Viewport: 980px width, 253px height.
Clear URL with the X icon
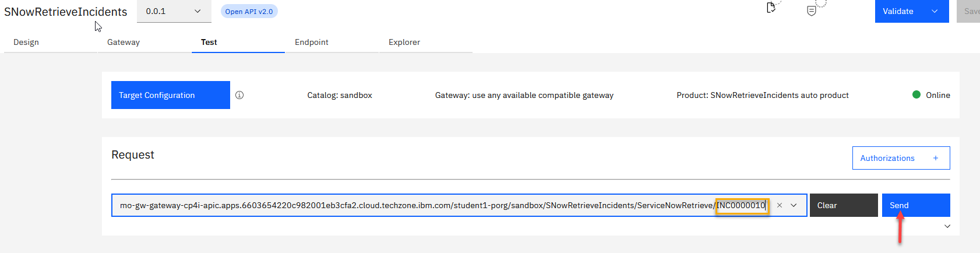[779, 205]
